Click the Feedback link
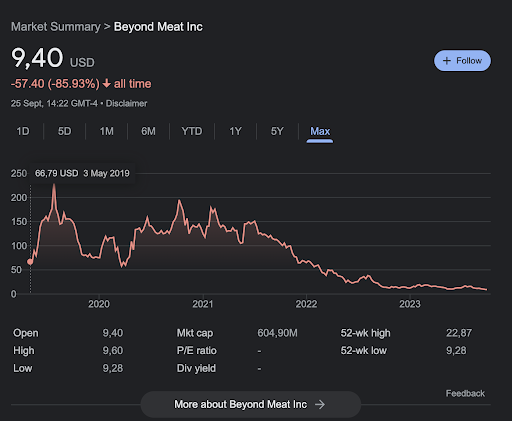512x421 pixels. (x=465, y=394)
